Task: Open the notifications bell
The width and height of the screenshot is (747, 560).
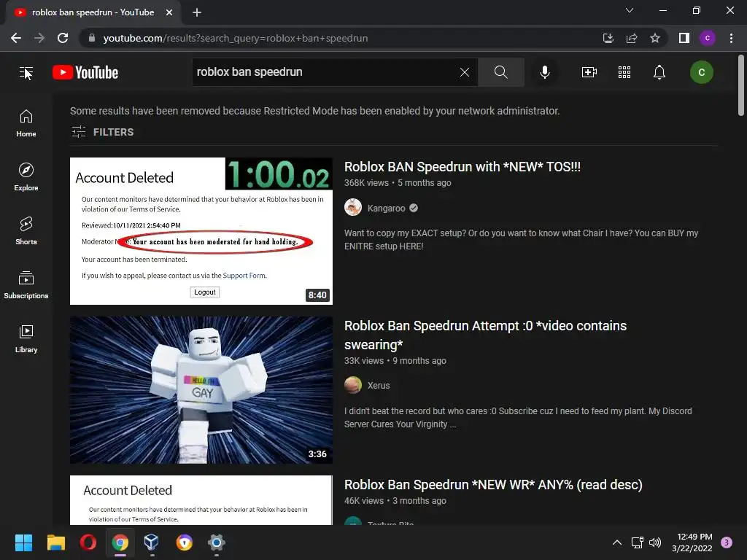Action: coord(659,72)
